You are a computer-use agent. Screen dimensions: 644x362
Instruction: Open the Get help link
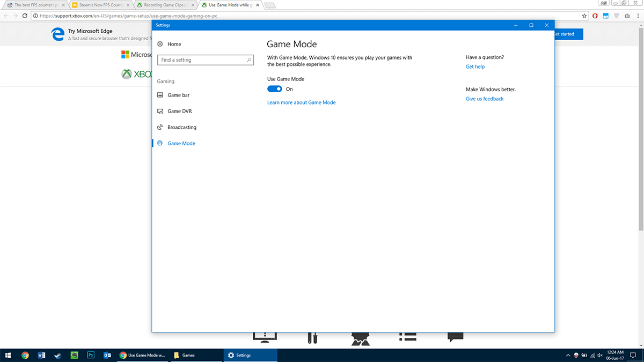pos(475,67)
